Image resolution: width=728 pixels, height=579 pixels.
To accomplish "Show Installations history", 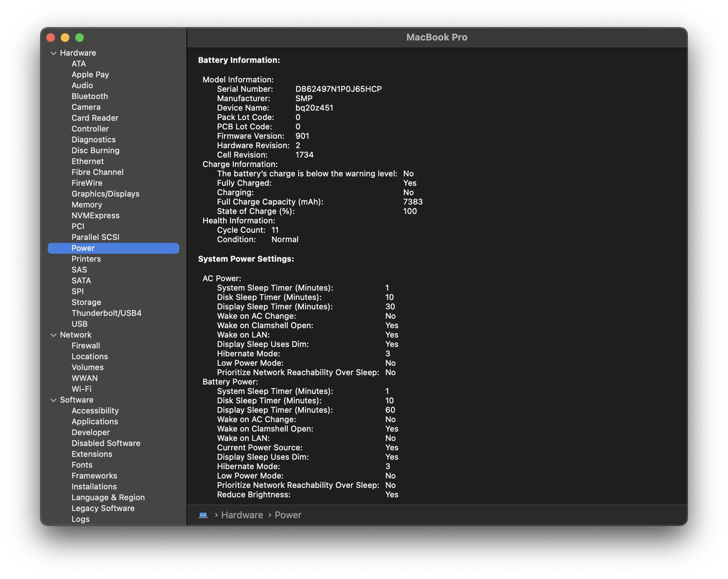I will click(x=94, y=487).
